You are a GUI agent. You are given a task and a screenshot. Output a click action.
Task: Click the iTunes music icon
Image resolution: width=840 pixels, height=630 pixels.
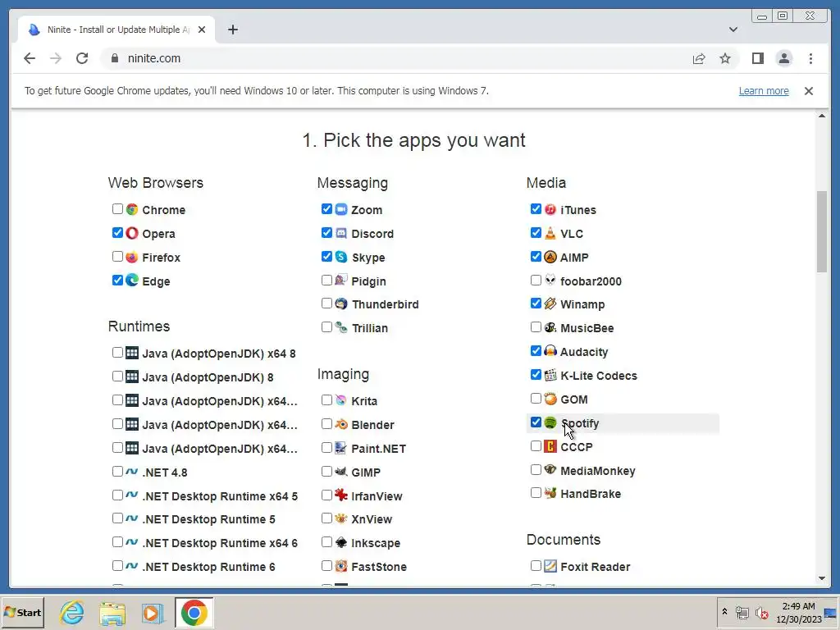tap(550, 209)
